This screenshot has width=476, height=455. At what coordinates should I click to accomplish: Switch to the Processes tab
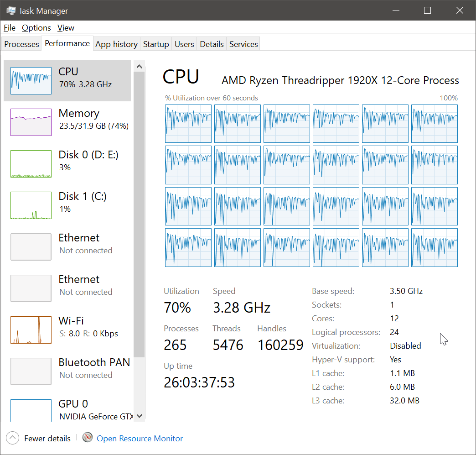pos(21,44)
